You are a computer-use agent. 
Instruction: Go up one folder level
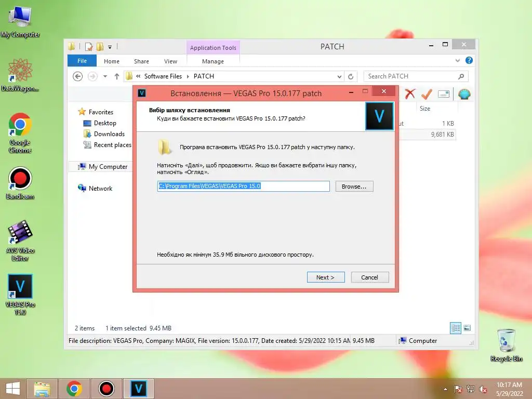pos(117,76)
